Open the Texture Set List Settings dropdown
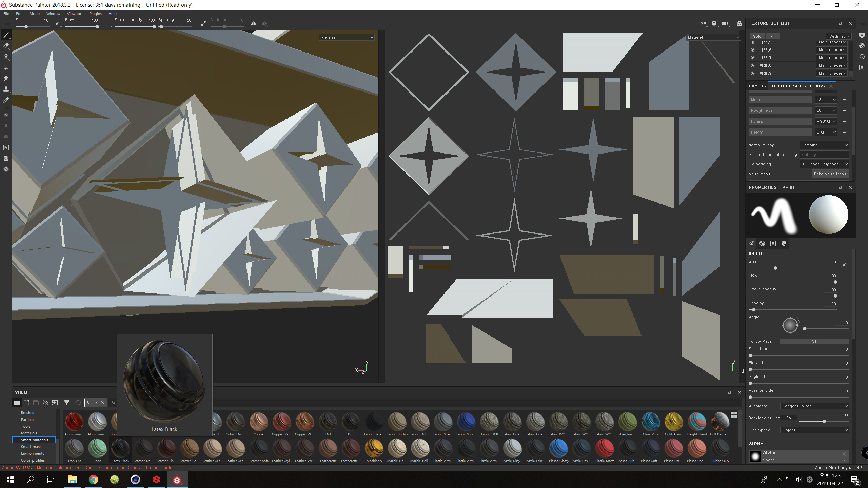Image resolution: width=868 pixels, height=488 pixels. pyautogui.click(x=839, y=36)
